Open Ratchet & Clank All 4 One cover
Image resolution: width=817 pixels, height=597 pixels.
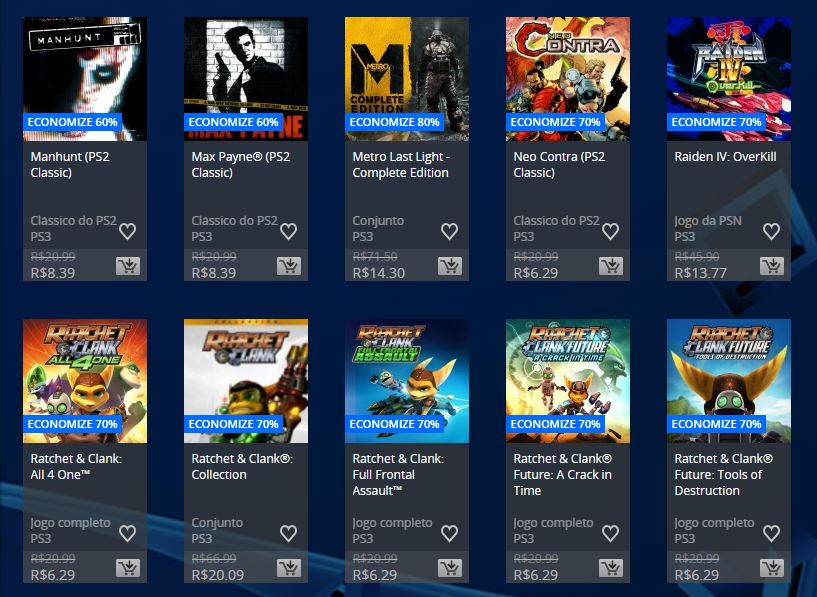click(85, 381)
